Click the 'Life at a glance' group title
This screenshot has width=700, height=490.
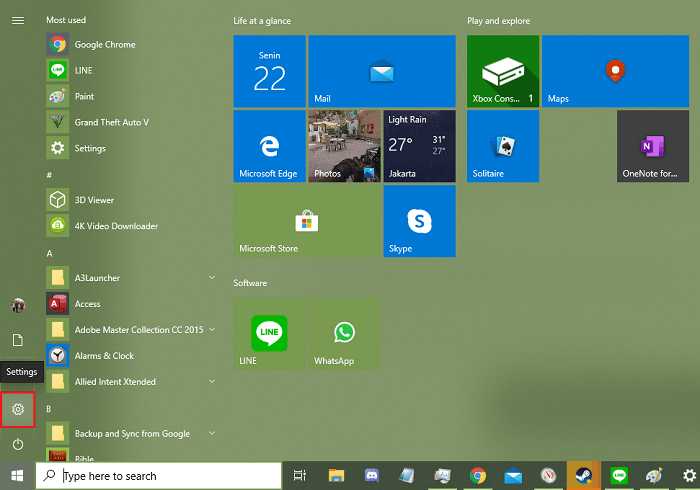click(262, 21)
